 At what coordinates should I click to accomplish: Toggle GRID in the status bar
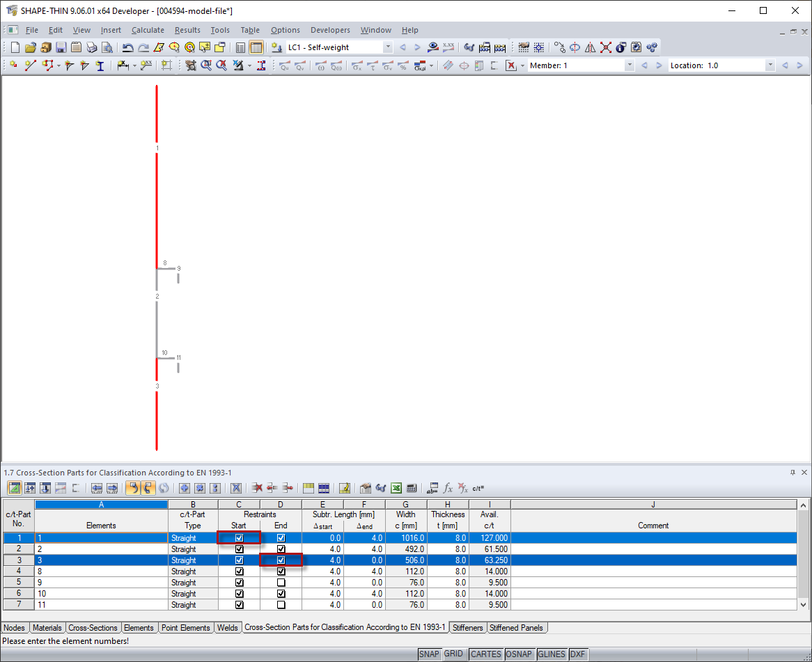click(x=453, y=654)
